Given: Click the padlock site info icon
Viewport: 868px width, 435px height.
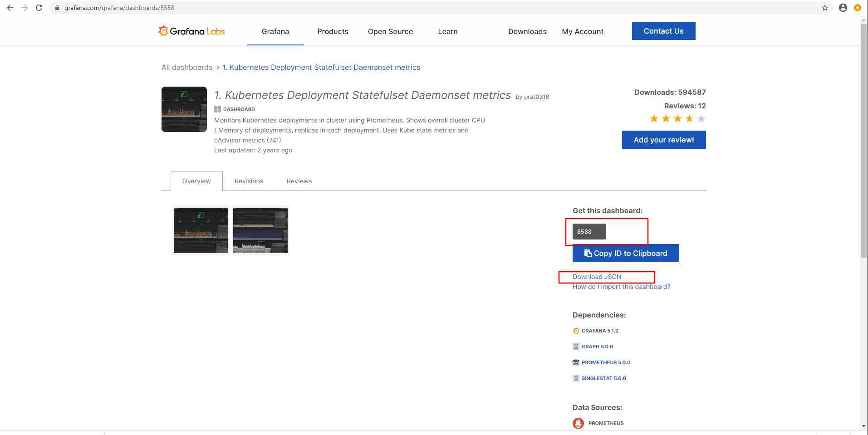Looking at the screenshot, I should pyautogui.click(x=57, y=8).
